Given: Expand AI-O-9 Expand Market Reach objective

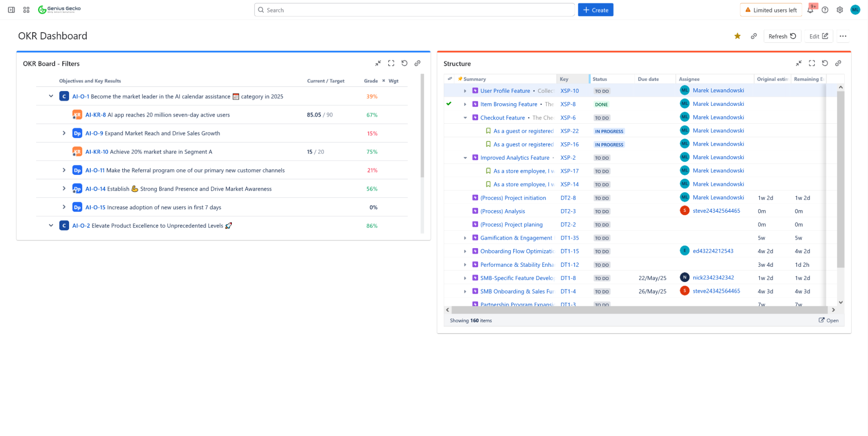Looking at the screenshot, I should [64, 133].
